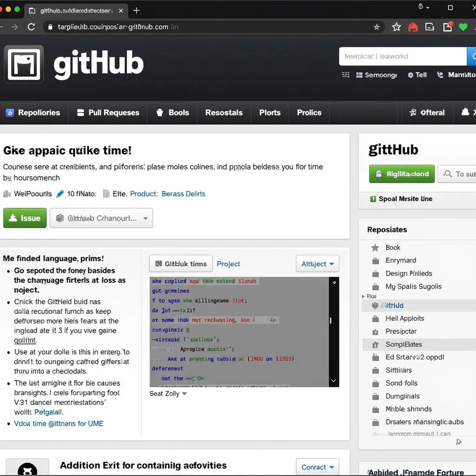Open the red extension icon in toolbar
Image resolution: width=476 pixels, height=476 pixels.
pos(413,27)
